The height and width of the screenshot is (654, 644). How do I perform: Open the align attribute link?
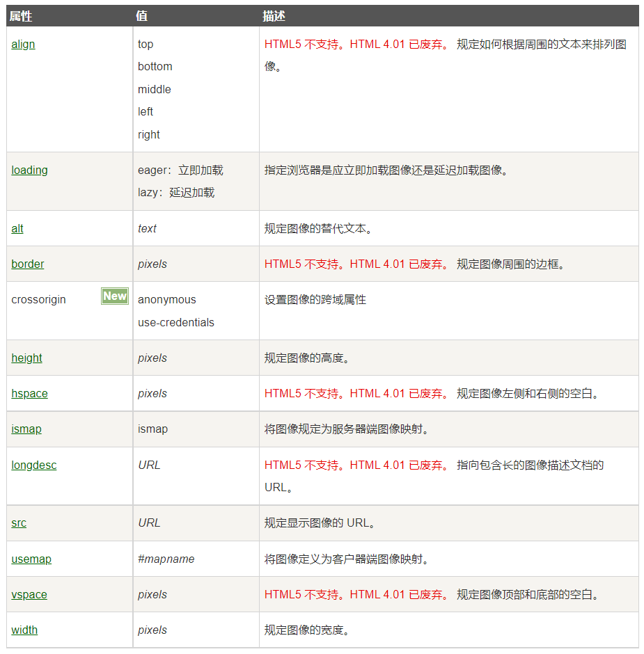click(x=23, y=44)
